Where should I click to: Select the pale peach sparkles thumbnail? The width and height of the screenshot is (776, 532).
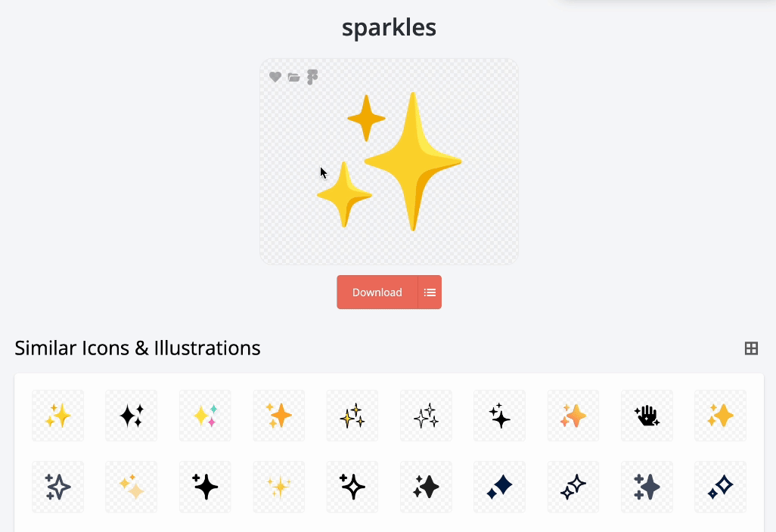click(132, 487)
